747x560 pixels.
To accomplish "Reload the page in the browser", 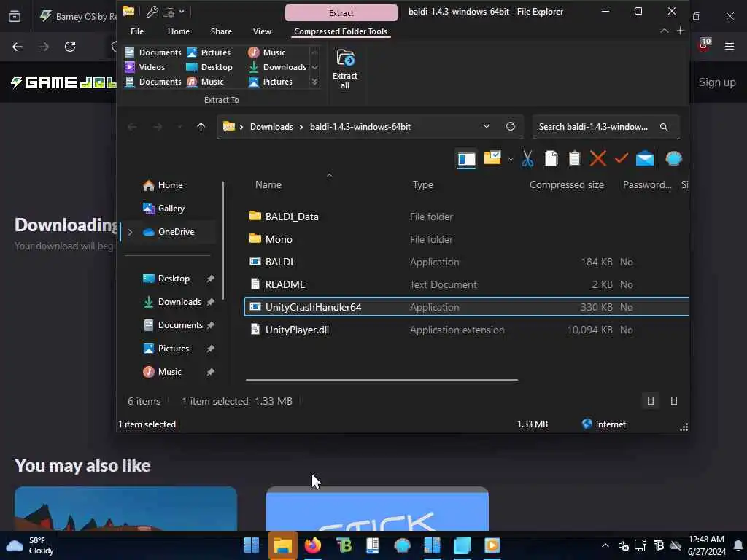I will 70,47.
